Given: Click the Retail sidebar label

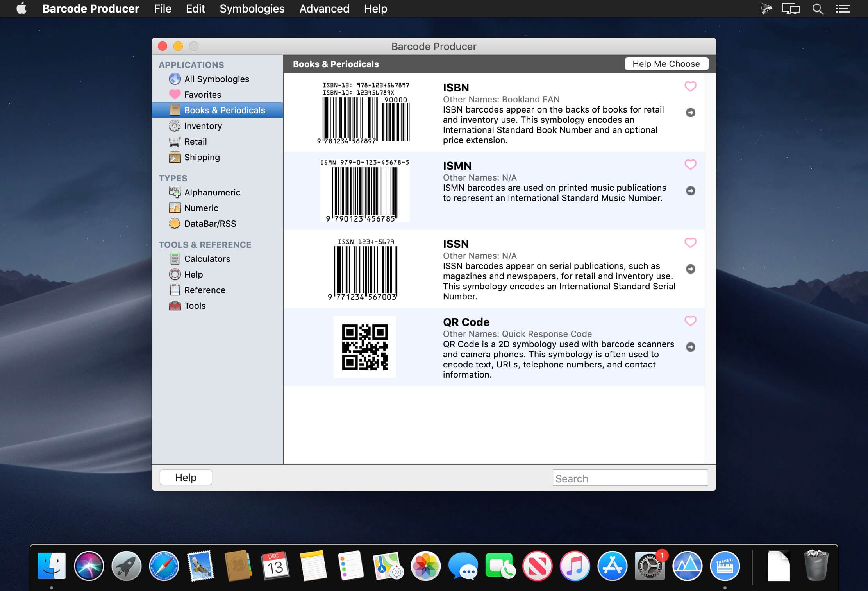Looking at the screenshot, I should coord(196,141).
